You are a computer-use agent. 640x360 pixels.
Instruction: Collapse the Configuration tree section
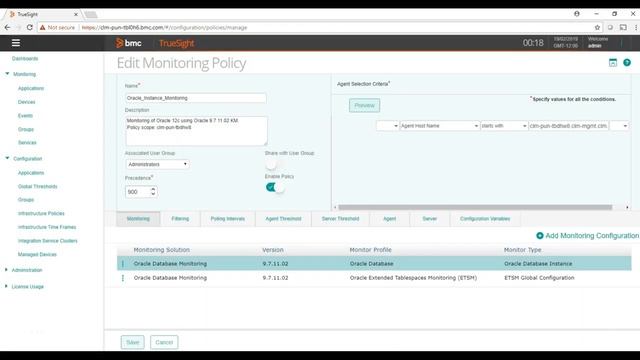coord(7,158)
